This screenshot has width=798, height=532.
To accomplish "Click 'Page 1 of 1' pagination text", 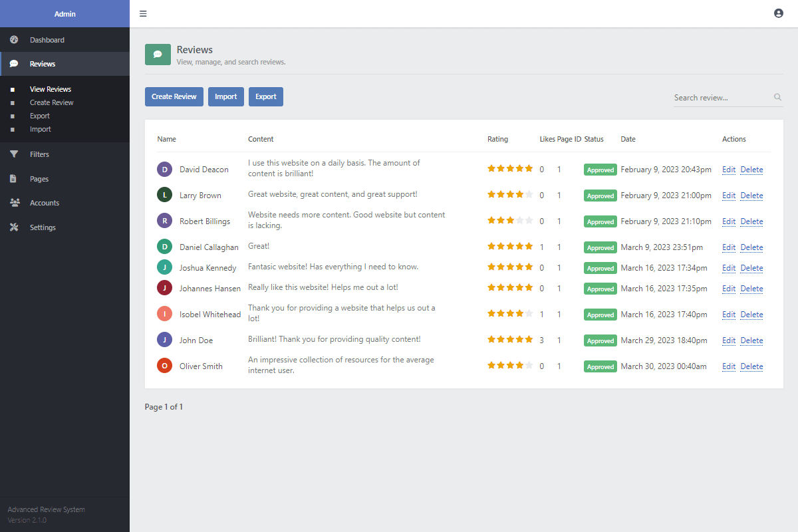I will click(164, 407).
